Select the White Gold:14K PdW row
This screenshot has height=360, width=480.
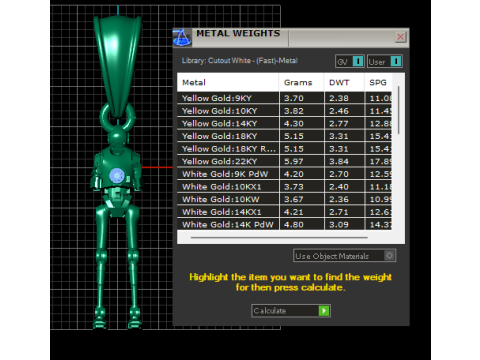tap(284, 224)
